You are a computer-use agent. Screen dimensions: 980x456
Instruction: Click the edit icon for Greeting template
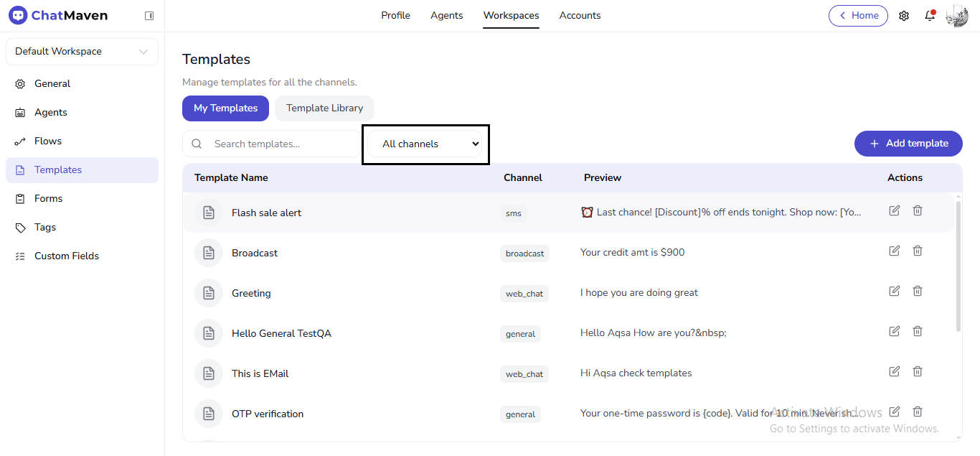894,291
